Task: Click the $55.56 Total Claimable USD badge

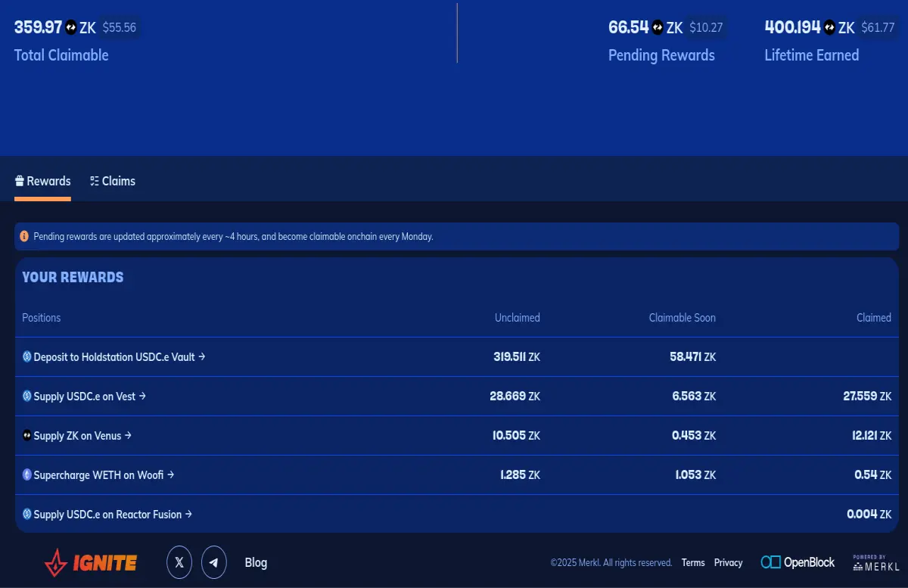Action: click(x=120, y=28)
